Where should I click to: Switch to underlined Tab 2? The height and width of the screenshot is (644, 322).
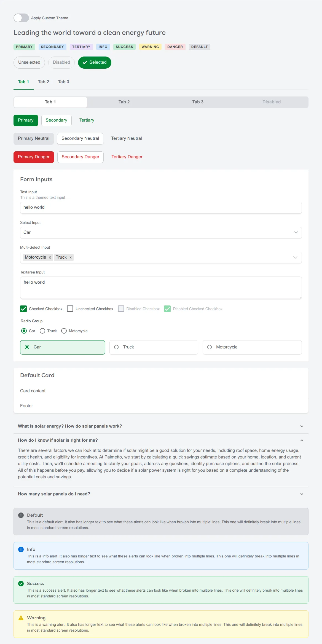pos(44,82)
